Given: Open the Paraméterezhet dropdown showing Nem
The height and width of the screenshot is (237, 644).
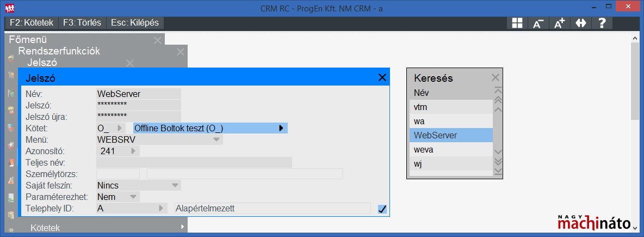Looking at the screenshot, I should coord(133,197).
